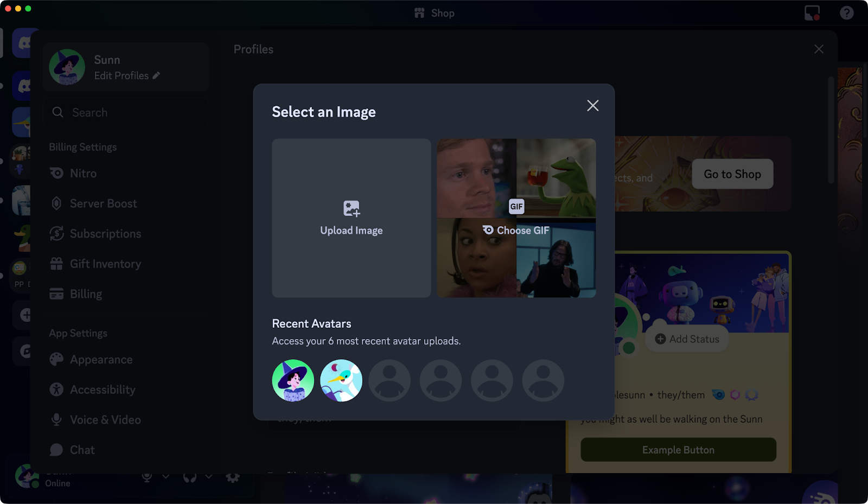Viewport: 868px width, 504px height.
Task: Select the bird recent avatar
Action: pyautogui.click(x=341, y=380)
